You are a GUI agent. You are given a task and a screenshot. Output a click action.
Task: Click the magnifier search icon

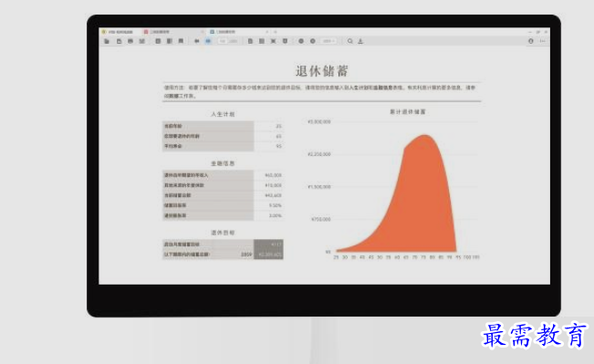point(350,41)
